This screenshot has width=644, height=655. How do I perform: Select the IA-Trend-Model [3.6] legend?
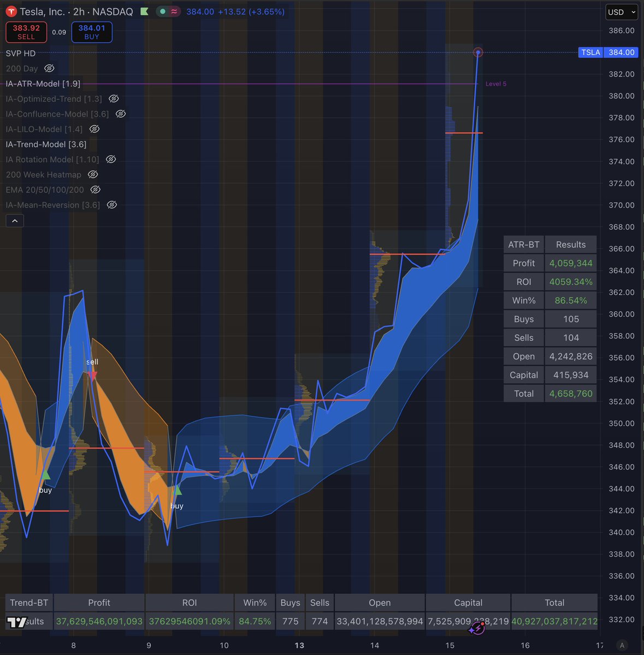[46, 144]
